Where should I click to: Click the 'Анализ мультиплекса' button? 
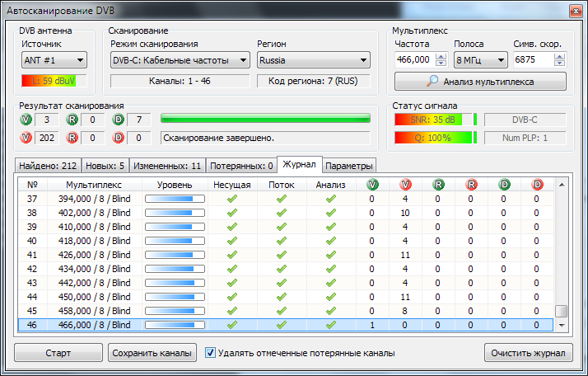pyautogui.click(x=480, y=82)
